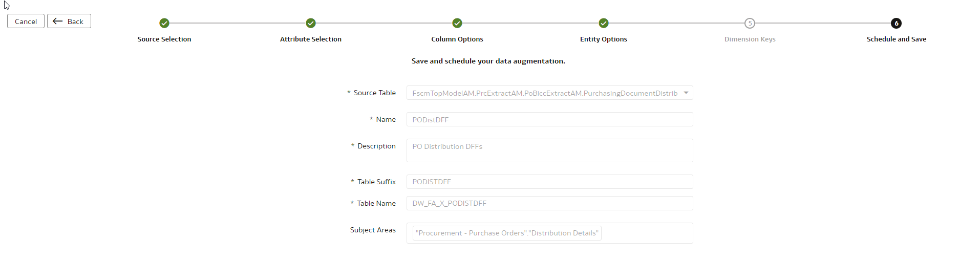Viewport: 980px width, 260px height.
Task: Select the Entity Options step label
Action: (604, 39)
